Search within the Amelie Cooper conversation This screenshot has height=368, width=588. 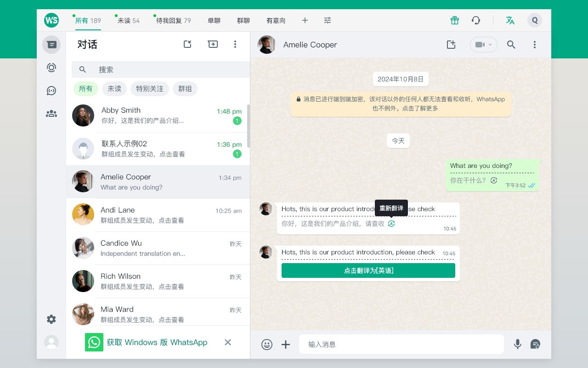coord(511,45)
